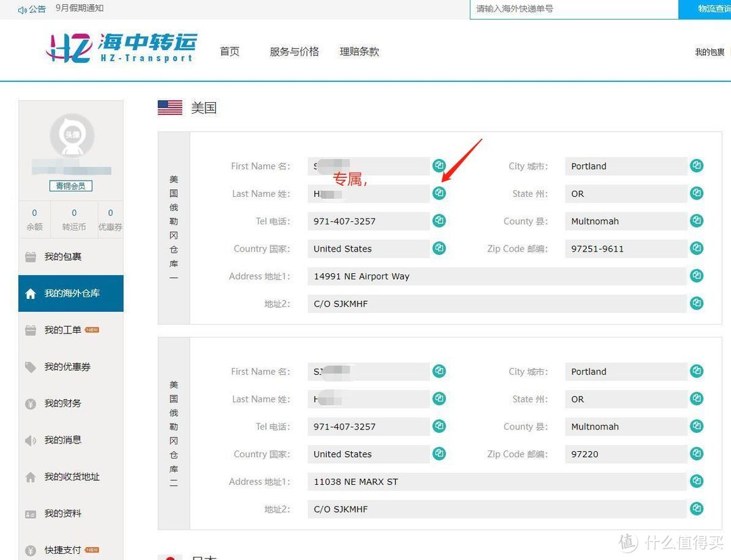Copy the Address 地址1 field value
Screen dimensions: 731x560
(x=696, y=275)
